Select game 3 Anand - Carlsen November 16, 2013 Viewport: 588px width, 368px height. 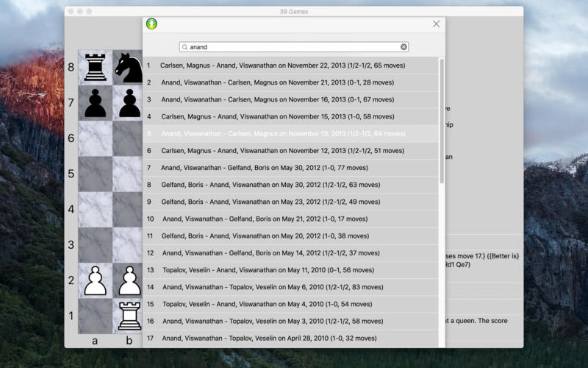point(290,99)
